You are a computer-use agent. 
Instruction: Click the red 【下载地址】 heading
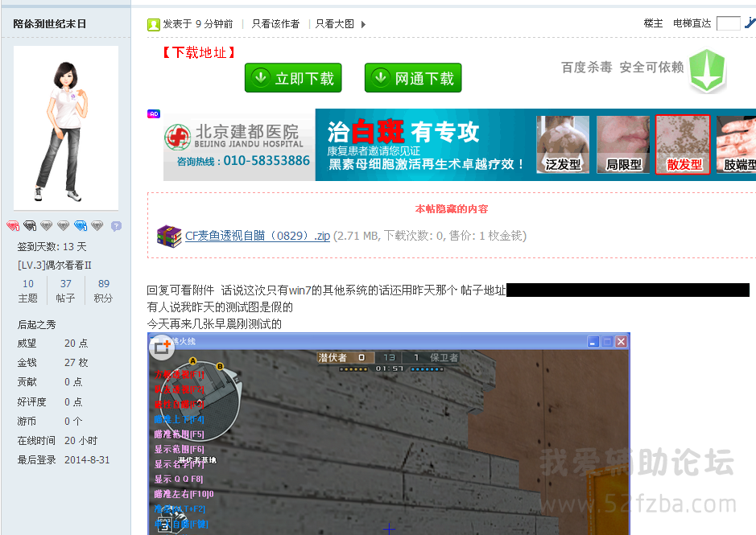[199, 52]
